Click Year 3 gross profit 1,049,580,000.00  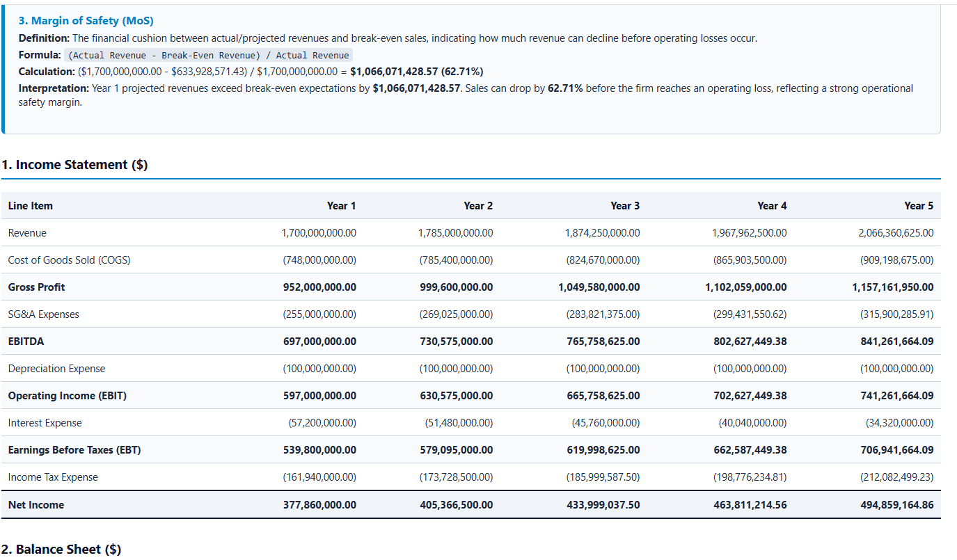pyautogui.click(x=599, y=287)
